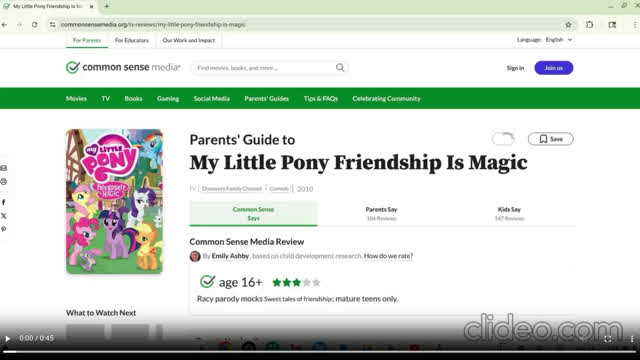Click the search magnifier icon
Image resolution: width=640 pixels, height=360 pixels.
click(340, 67)
